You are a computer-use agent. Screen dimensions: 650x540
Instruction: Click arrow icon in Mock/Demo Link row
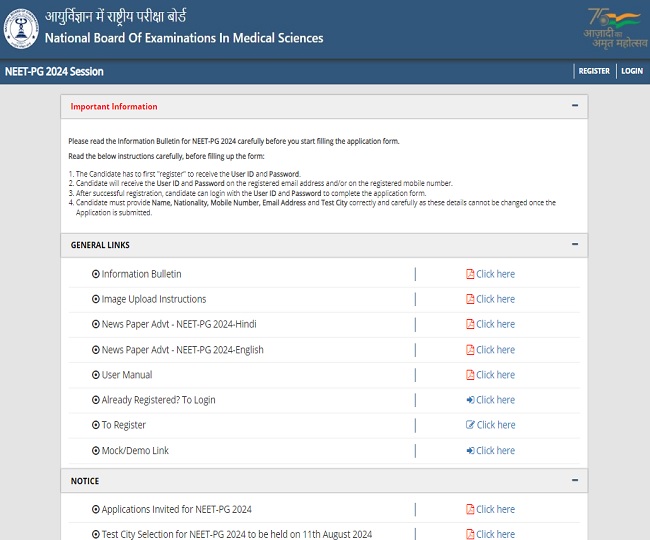click(x=470, y=450)
